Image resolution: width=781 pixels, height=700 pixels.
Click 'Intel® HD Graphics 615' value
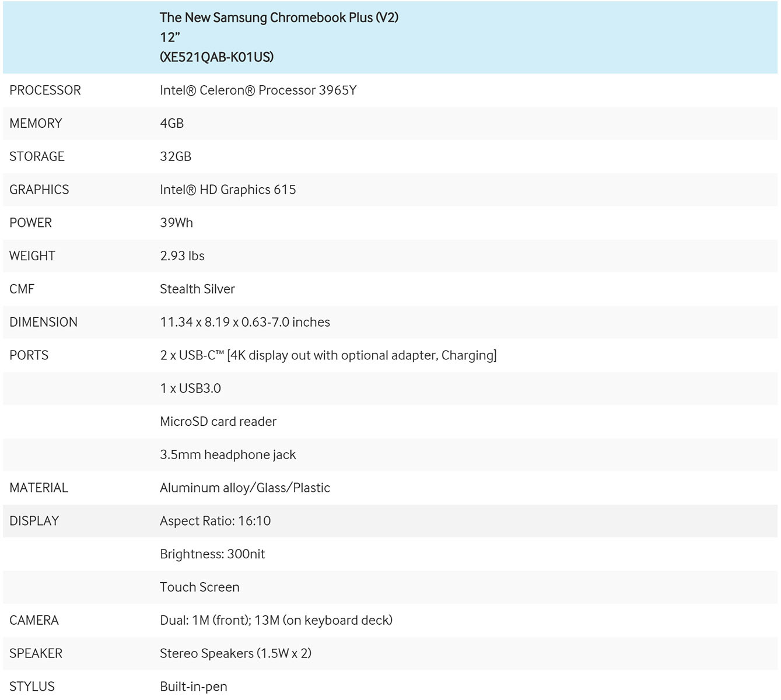(x=227, y=190)
